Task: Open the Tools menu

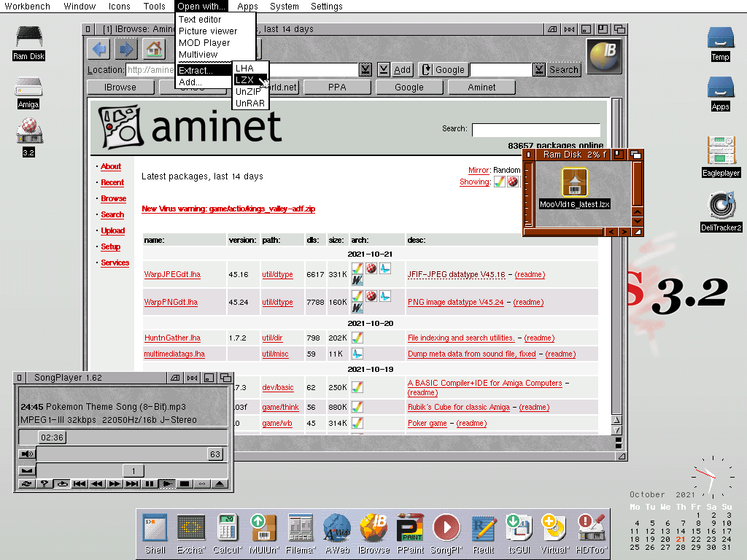Action: [155, 6]
